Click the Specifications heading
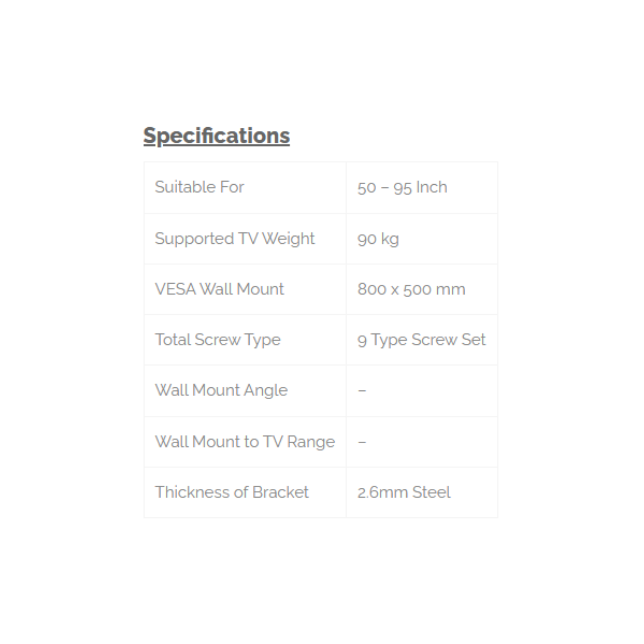Screen dimensions: 644x644 point(216,136)
